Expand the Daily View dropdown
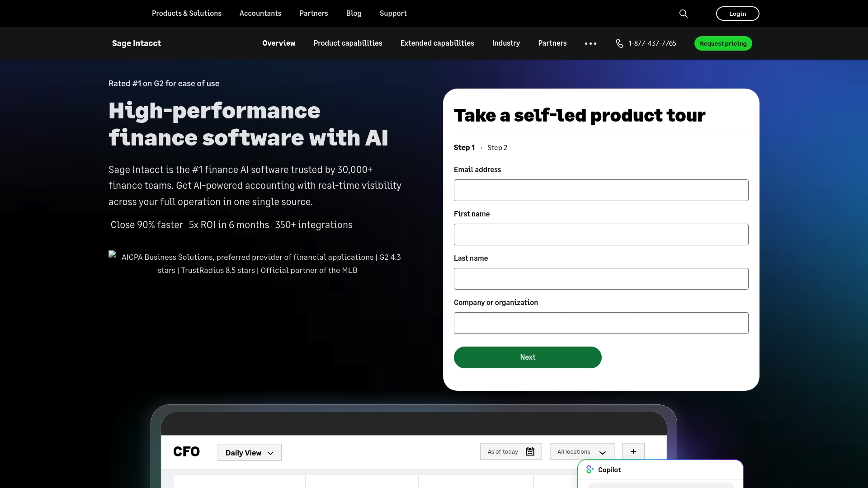 249,452
